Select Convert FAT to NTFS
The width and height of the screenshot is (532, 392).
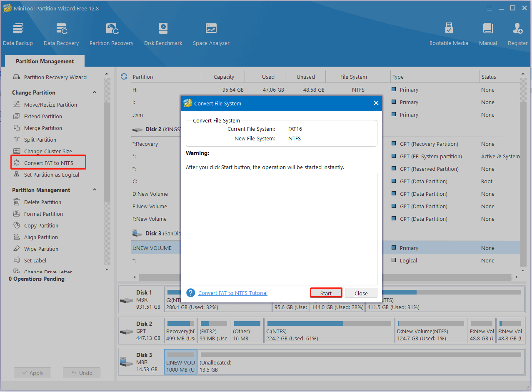click(x=48, y=162)
